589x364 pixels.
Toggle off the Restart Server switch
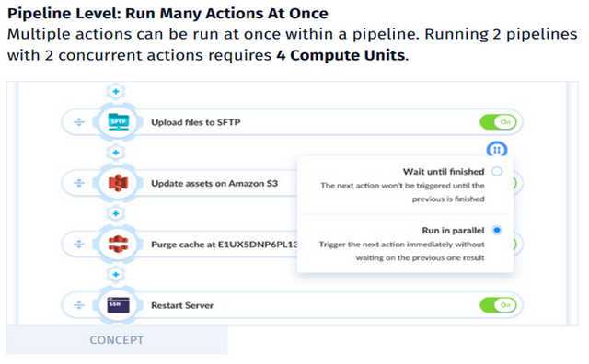(498, 305)
